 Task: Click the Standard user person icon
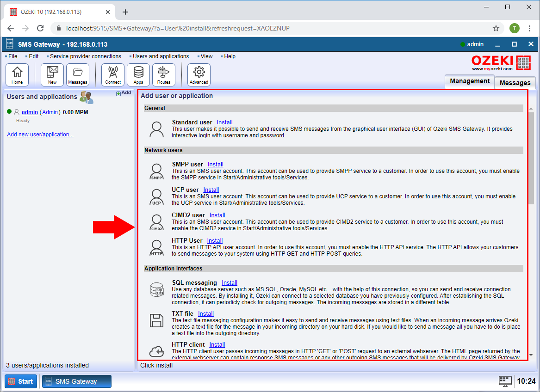pyautogui.click(x=157, y=129)
